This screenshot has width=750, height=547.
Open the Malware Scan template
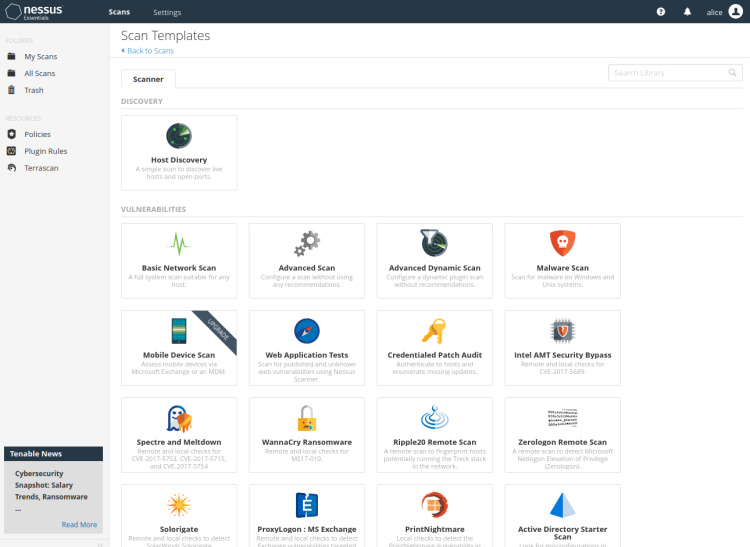click(x=562, y=260)
